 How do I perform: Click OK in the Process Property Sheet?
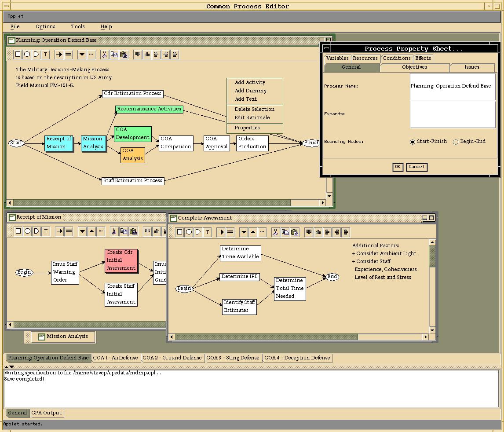pos(397,167)
